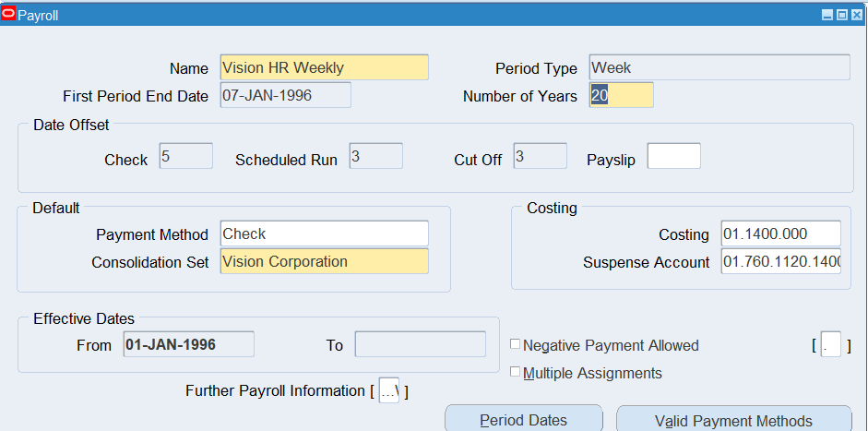Click the Costing field with 01.1400.000
The width and height of the screenshot is (868, 431).
tap(780, 233)
